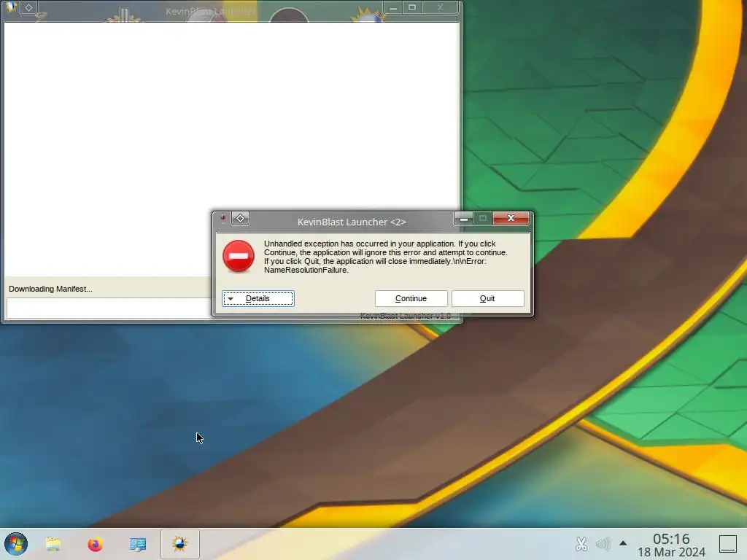Open the clipboard scissors tray icon

[x=581, y=544]
